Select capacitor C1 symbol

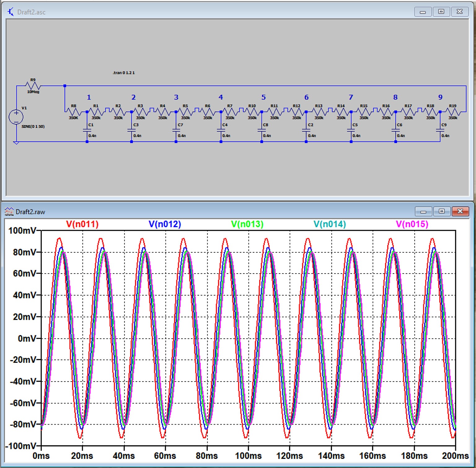pyautogui.click(x=87, y=131)
